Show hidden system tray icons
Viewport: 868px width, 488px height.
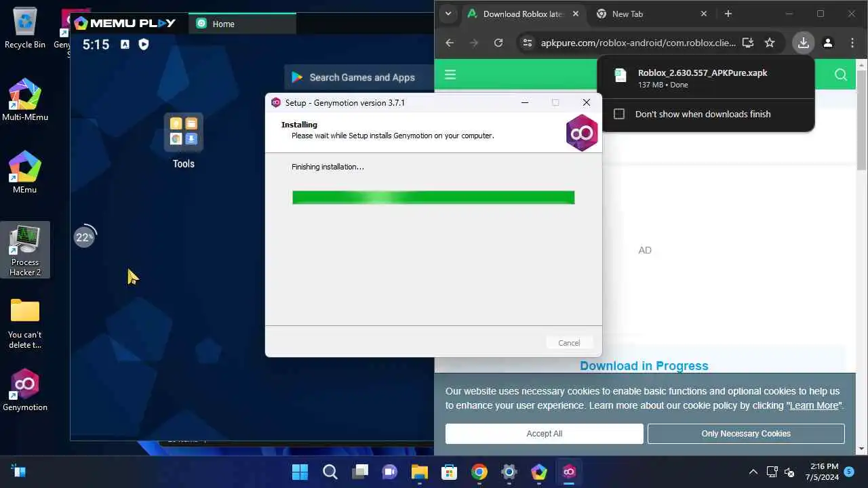point(753,472)
